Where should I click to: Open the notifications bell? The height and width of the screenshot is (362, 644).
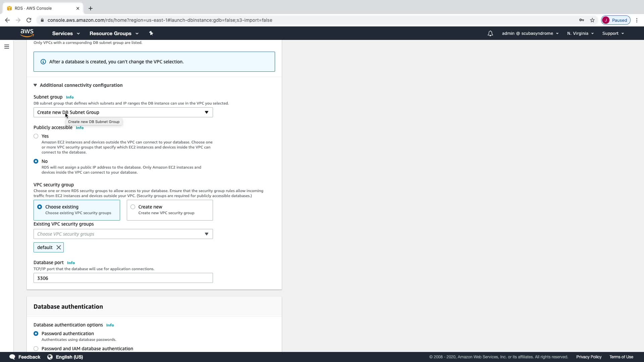490,34
